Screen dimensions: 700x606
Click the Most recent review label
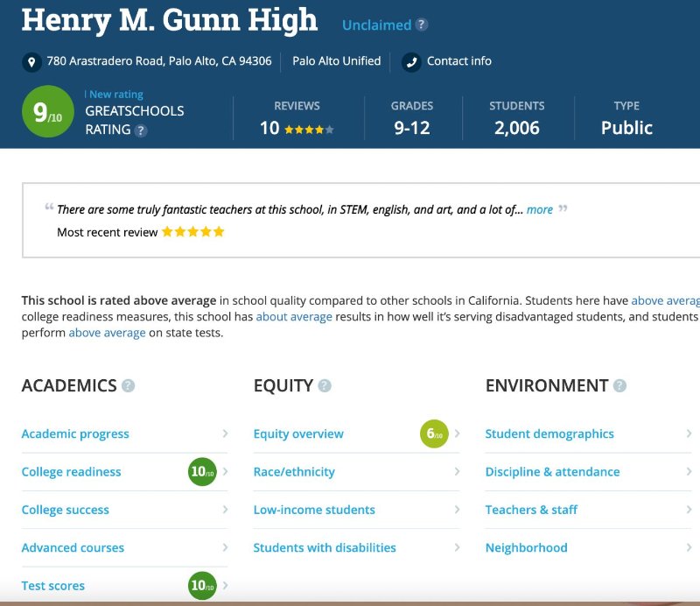[x=107, y=232]
